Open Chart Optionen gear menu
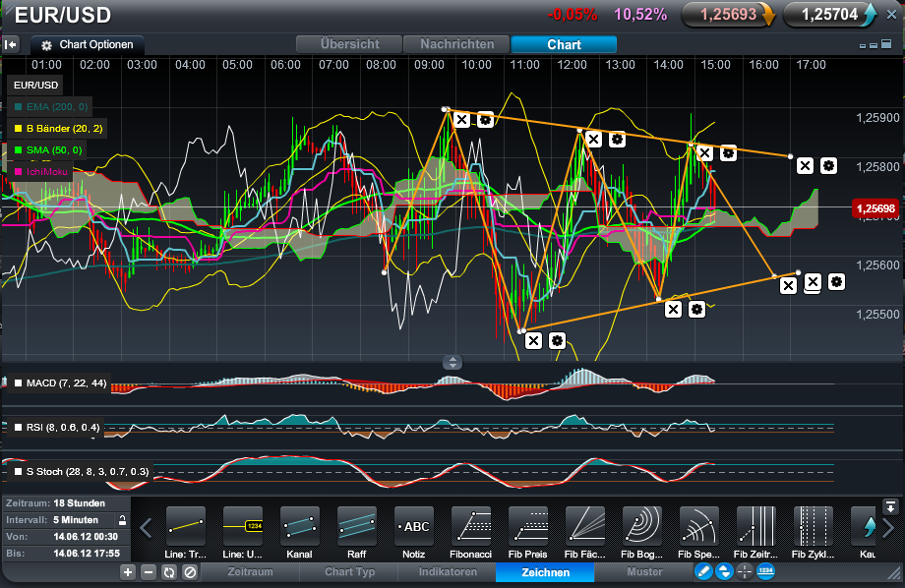905x588 pixels. [88, 44]
